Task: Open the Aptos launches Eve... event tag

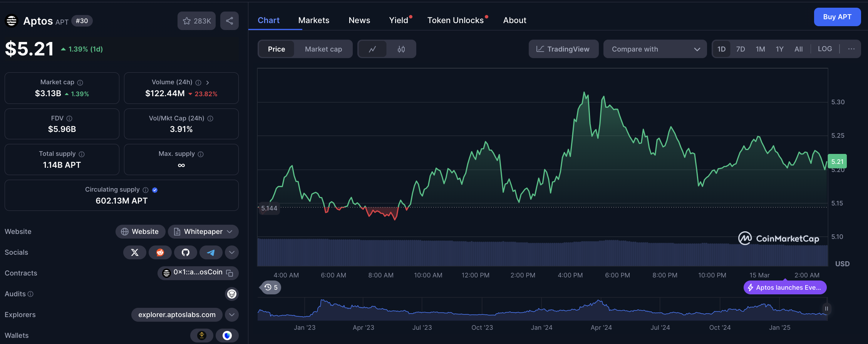Action: tap(785, 287)
